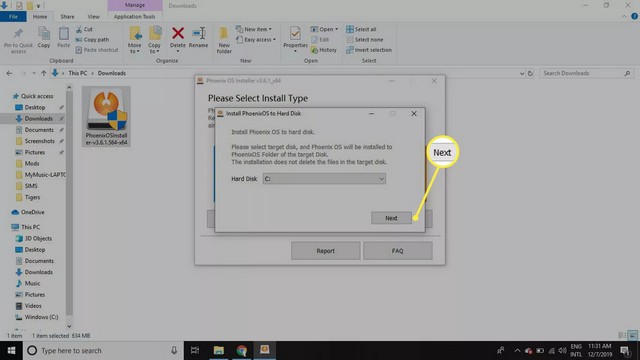Select Windows (C:) drive in sidebar
The height and width of the screenshot is (360, 640).
click(41, 317)
